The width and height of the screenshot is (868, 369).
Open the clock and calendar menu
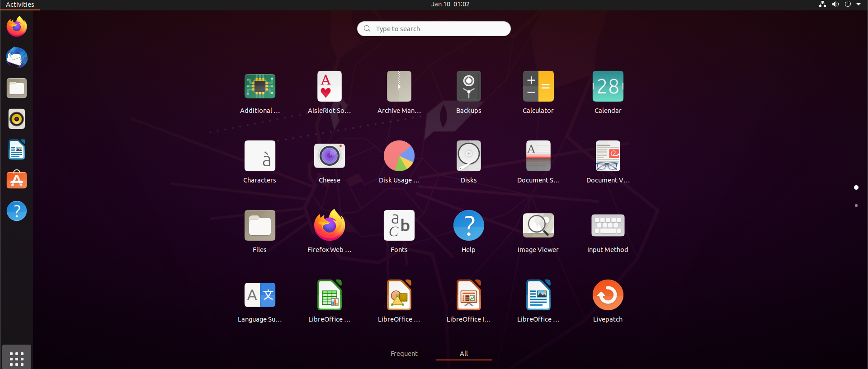tap(450, 5)
